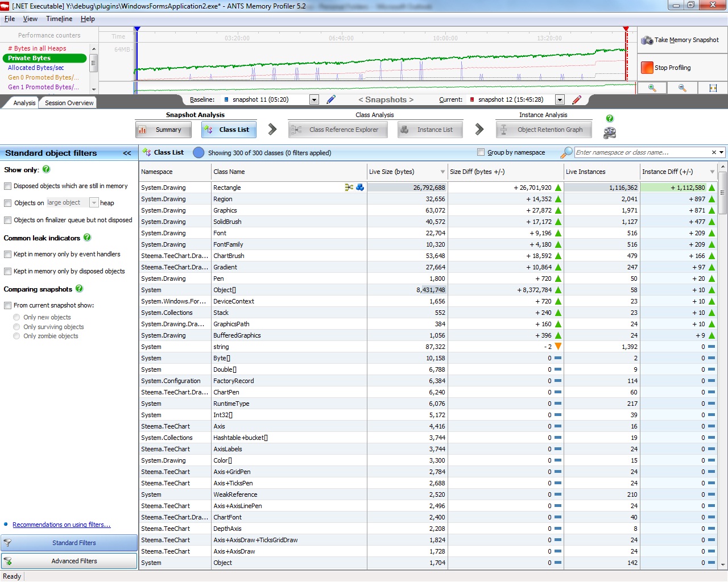Screen dimensions: 728x582
Task: Open help icon beside Show only
Action: (46, 169)
